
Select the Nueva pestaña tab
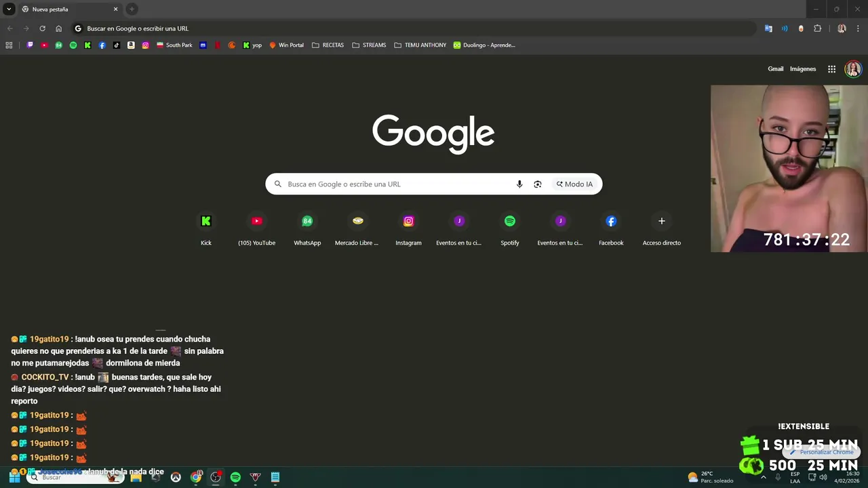coord(70,9)
